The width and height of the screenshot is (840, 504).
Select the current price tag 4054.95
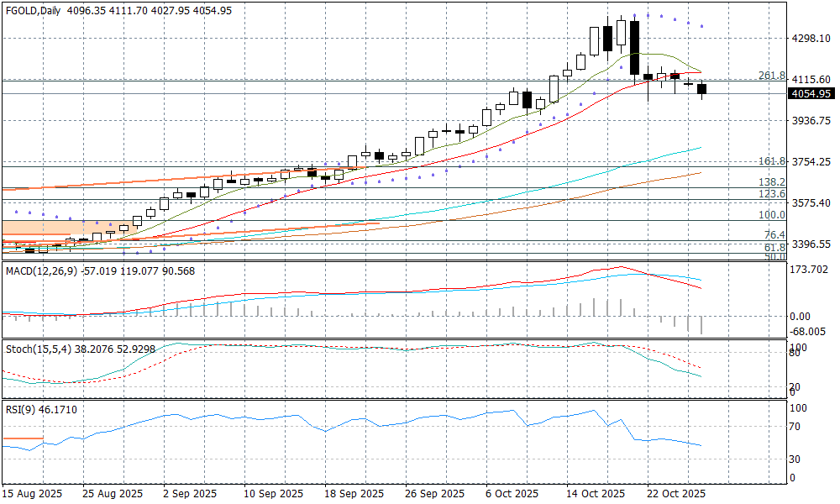click(x=811, y=94)
